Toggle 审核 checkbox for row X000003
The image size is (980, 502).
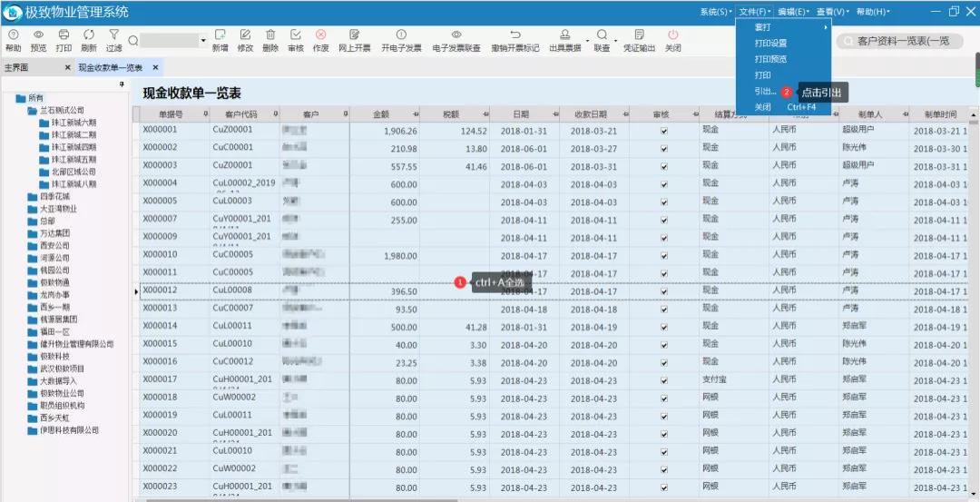click(663, 167)
